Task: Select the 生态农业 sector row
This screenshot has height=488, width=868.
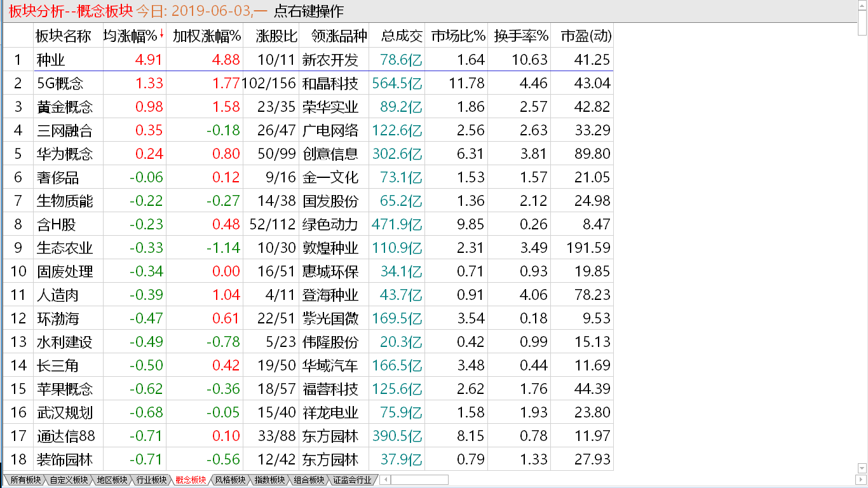Action: (x=308, y=248)
